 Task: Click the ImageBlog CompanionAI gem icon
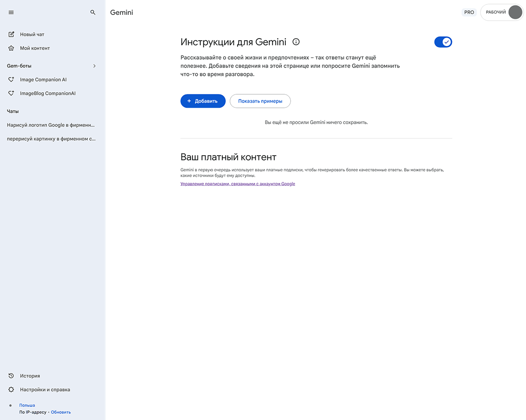(11, 93)
